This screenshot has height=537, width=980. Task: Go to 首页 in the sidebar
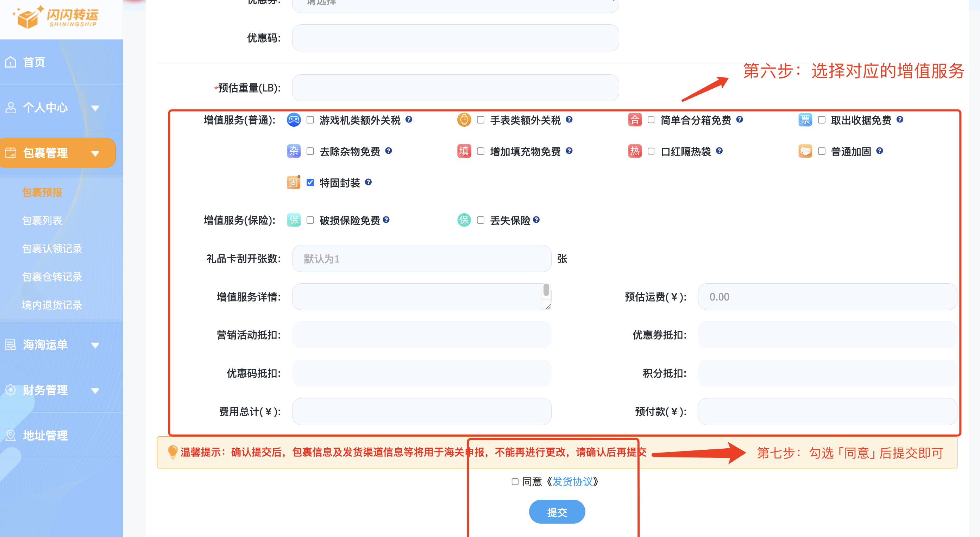(34, 62)
